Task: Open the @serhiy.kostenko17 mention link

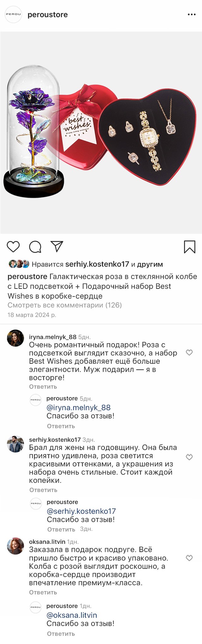Action: pos(81,511)
